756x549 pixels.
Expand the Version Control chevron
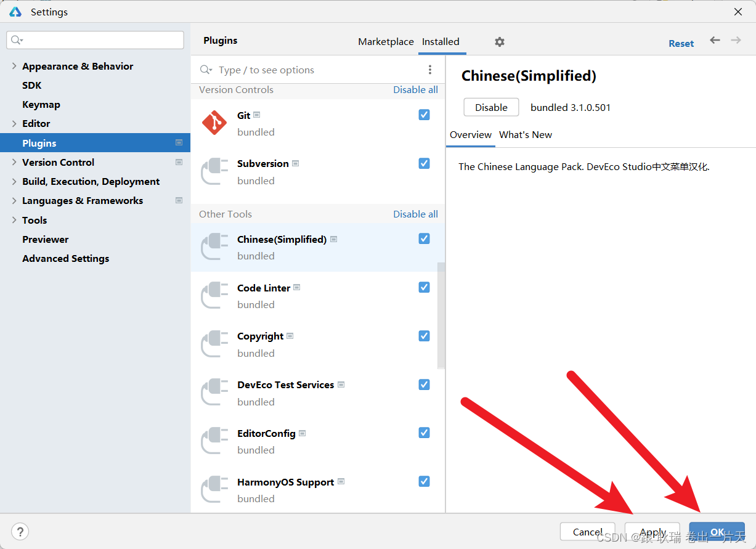[x=14, y=162]
